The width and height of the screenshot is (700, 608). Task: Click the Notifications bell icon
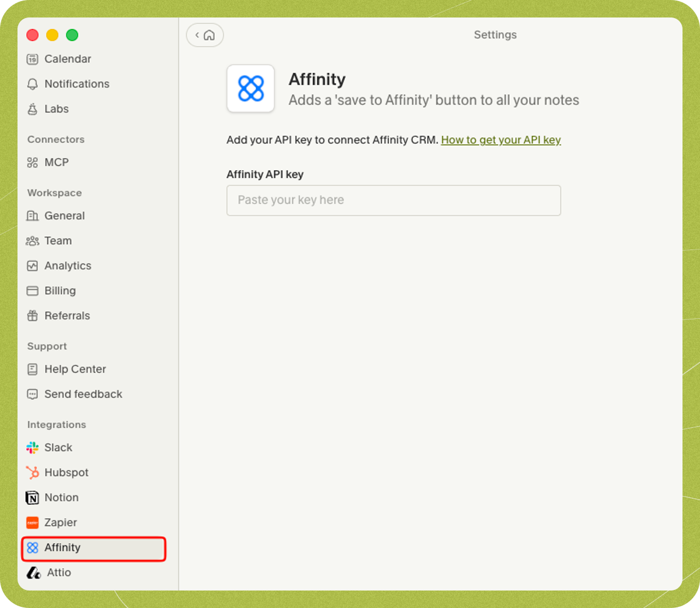click(x=33, y=84)
